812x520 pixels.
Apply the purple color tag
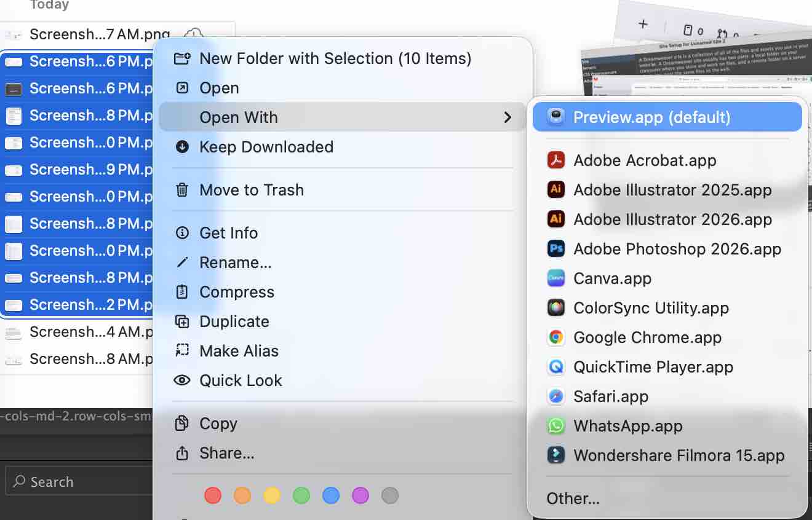(x=360, y=495)
